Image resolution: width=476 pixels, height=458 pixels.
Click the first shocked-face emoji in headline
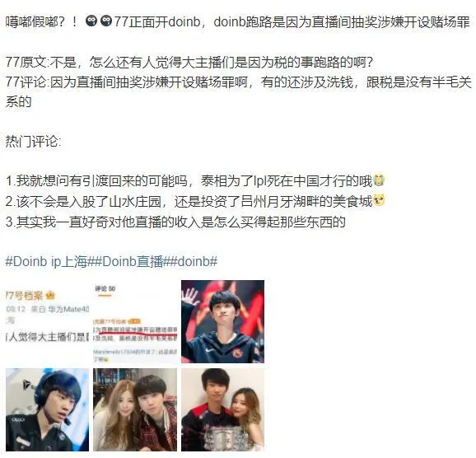coord(91,21)
